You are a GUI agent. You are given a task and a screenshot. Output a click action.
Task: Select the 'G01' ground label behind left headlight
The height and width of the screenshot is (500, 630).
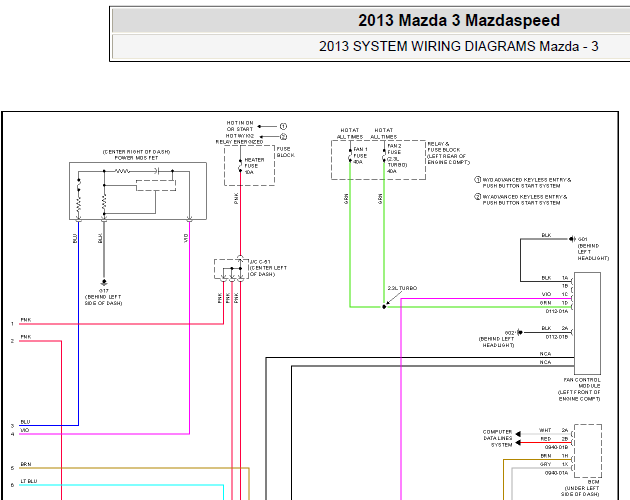point(582,239)
